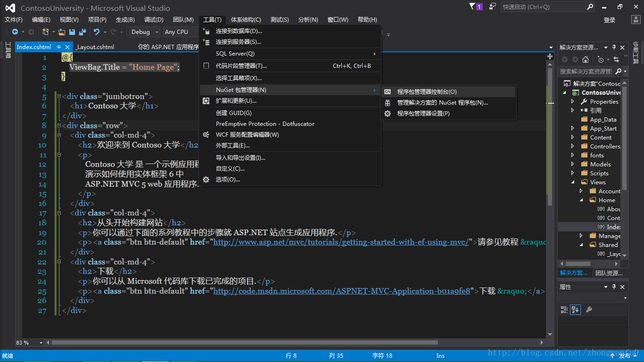Close the Properties panel with X
Image resolution: width=644 pixels, height=362 pixels.
point(622,287)
